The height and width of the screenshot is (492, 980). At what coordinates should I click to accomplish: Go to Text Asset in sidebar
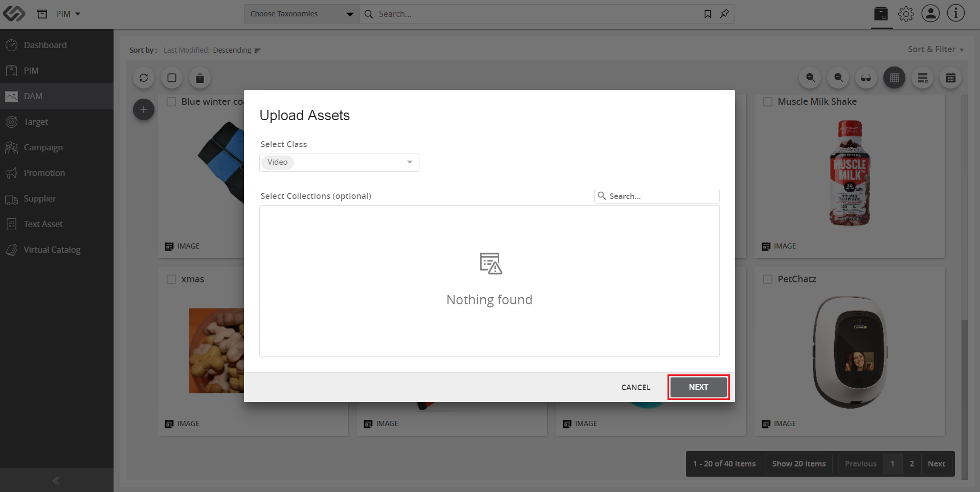coord(57,224)
